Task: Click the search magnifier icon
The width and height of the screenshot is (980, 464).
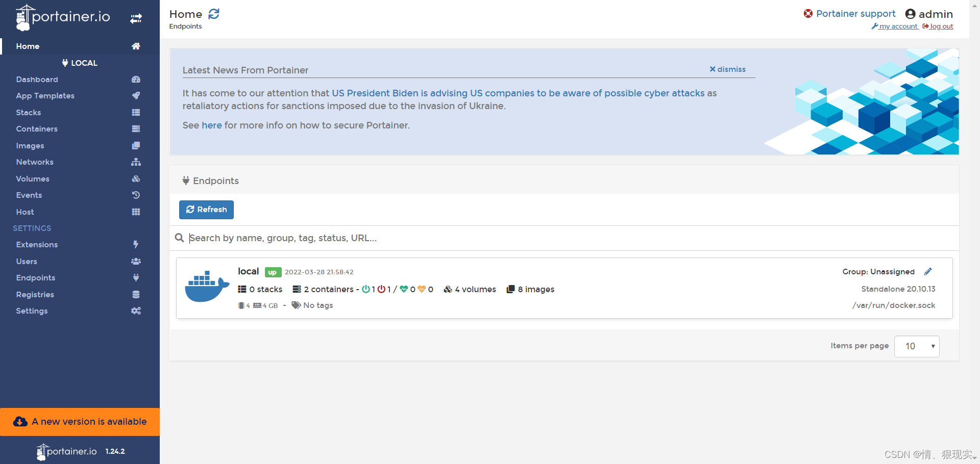Action: pyautogui.click(x=179, y=238)
